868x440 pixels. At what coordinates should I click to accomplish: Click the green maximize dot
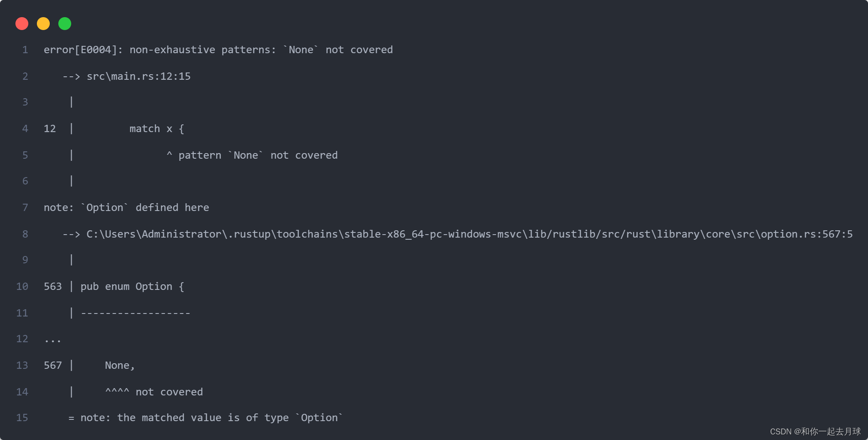(x=65, y=24)
